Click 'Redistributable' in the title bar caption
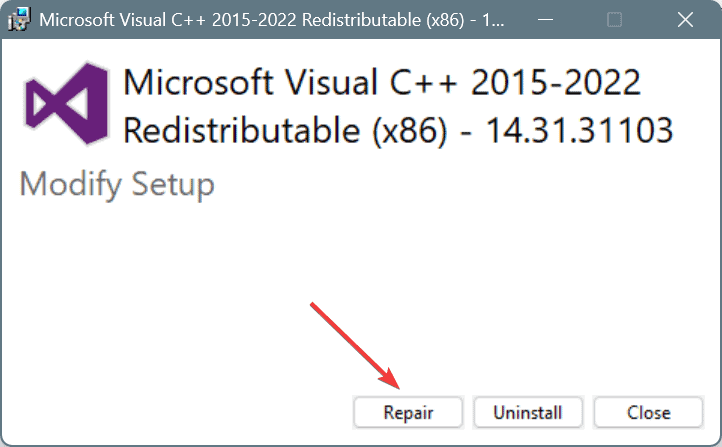Viewport: 722px width, 447px height. 361,20
